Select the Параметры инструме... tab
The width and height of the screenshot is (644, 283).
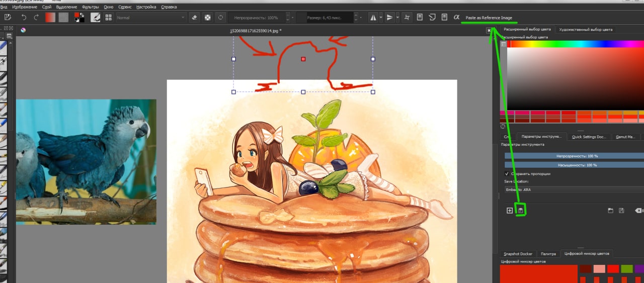542,137
